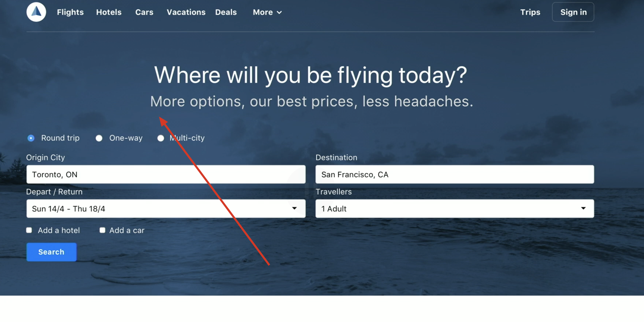644x322 pixels.
Task: Select the Multi-city radio option
Action: tap(161, 138)
